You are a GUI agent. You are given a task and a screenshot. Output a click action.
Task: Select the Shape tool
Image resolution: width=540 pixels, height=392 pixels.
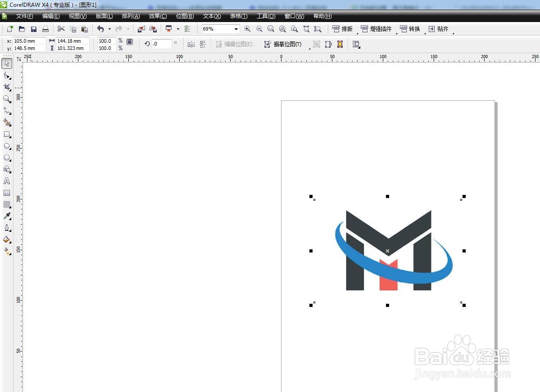[7, 75]
